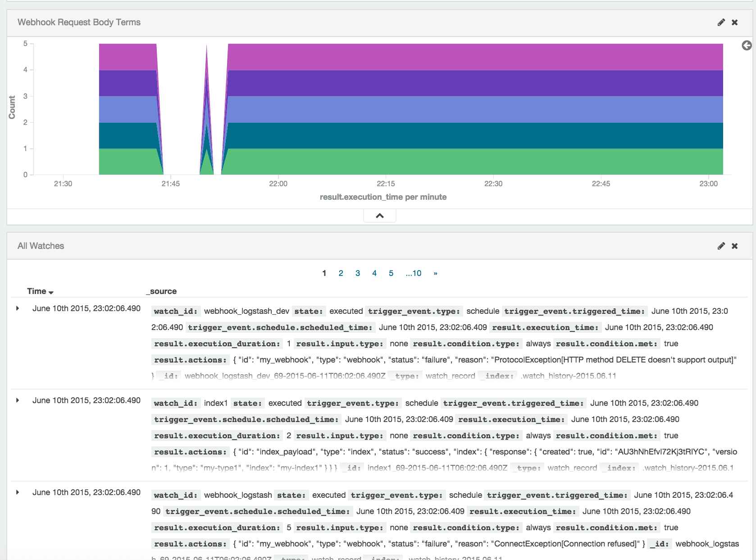Remove the Webhook Request Body Terms panel
The image size is (756, 560).
click(735, 22)
